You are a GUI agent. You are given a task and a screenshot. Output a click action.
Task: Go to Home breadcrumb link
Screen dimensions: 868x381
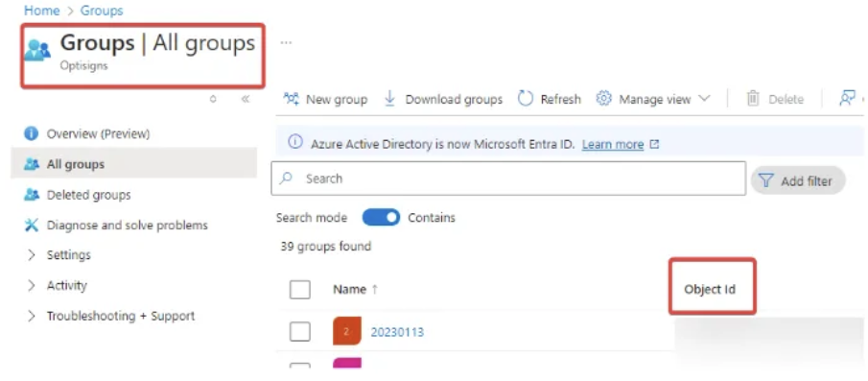pyautogui.click(x=41, y=10)
